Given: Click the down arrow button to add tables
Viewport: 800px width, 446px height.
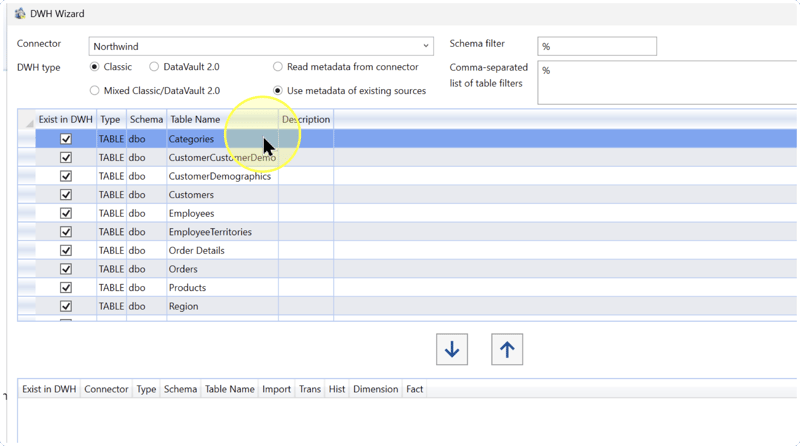Looking at the screenshot, I should [452, 350].
